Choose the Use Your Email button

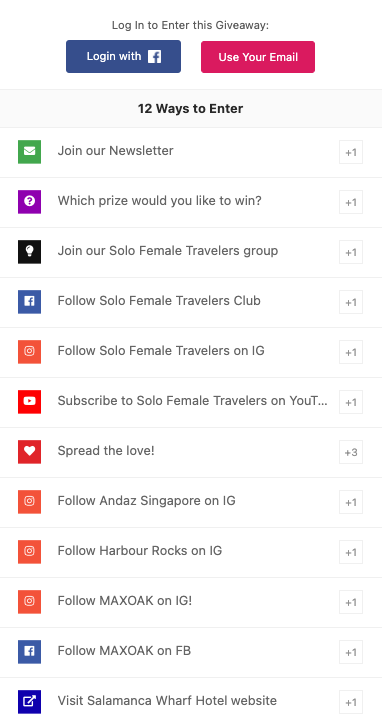point(258,57)
